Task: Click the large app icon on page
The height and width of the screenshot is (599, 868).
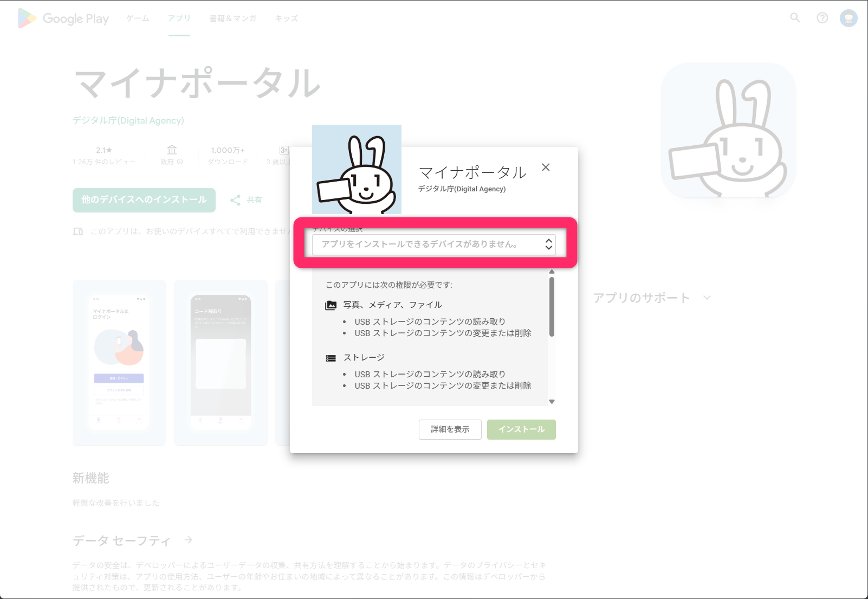Action: [728, 131]
